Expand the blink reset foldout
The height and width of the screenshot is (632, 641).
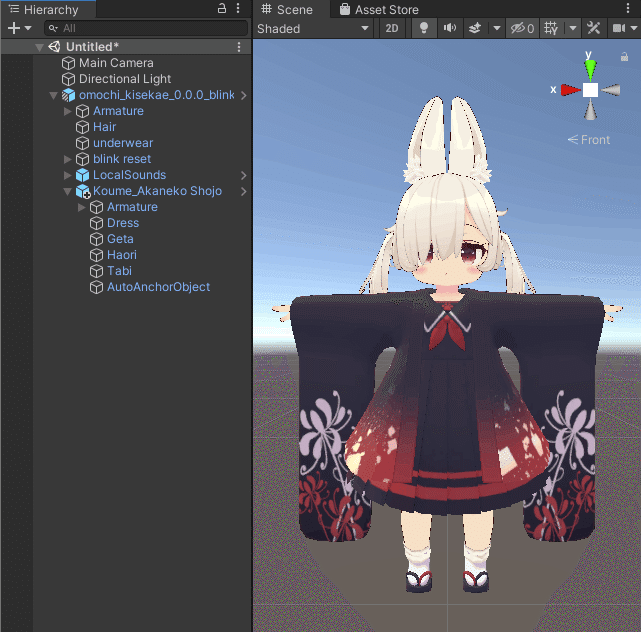[67, 159]
